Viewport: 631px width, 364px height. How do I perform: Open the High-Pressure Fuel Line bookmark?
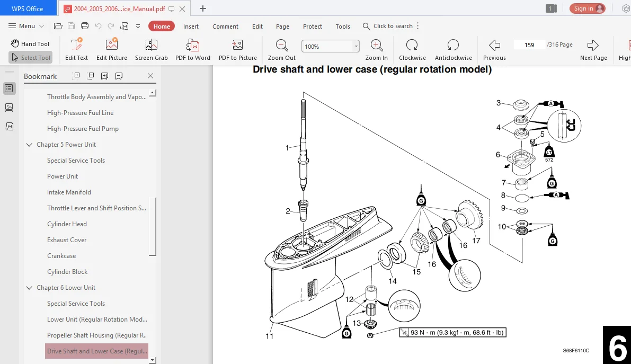80,113
